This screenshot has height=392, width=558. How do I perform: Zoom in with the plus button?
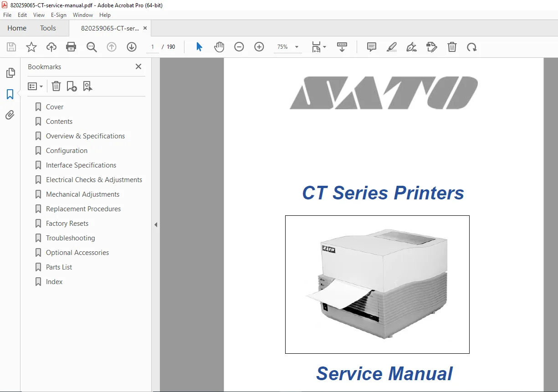259,47
